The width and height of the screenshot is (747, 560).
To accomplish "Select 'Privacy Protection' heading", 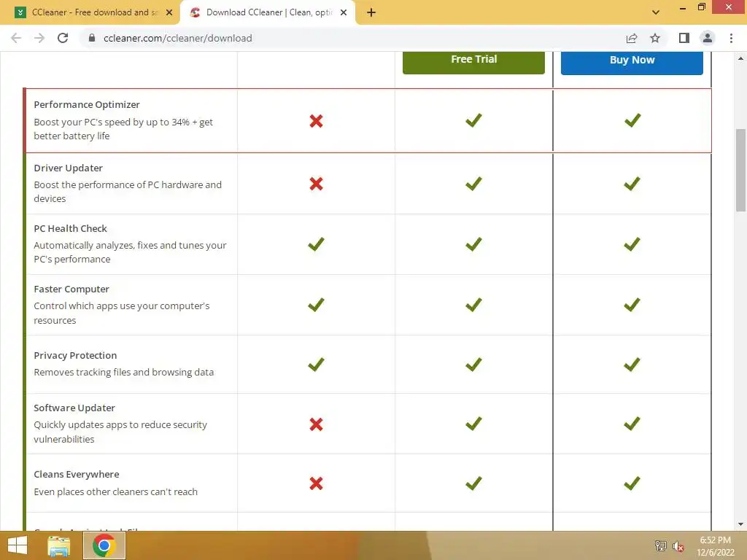I will (75, 356).
